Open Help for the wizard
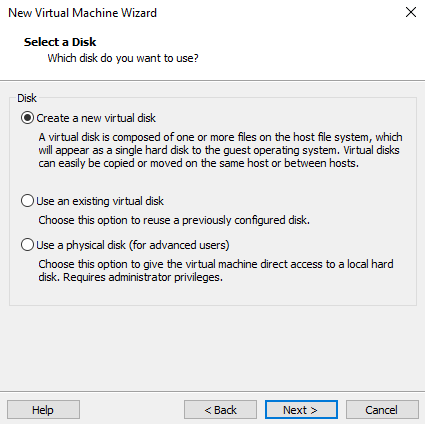The image size is (425, 424). click(43, 410)
